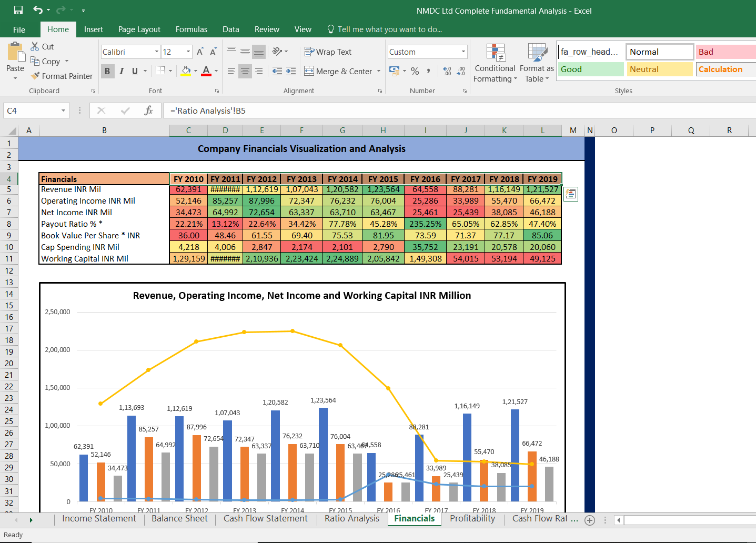Click the Quick Analysis icon beside table
The image size is (756, 543).
coord(570,194)
